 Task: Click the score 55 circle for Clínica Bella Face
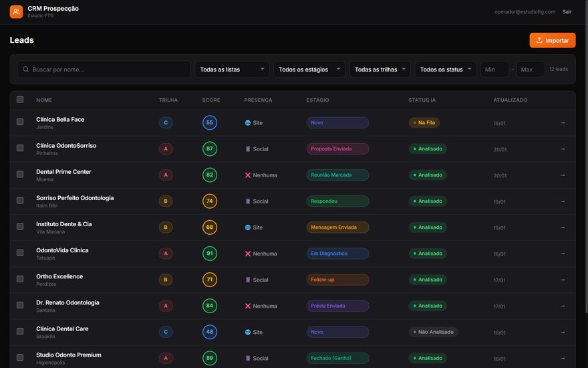[x=210, y=123]
